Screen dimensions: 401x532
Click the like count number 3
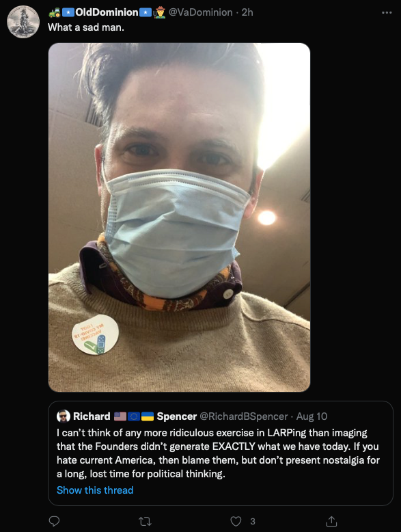click(x=253, y=522)
